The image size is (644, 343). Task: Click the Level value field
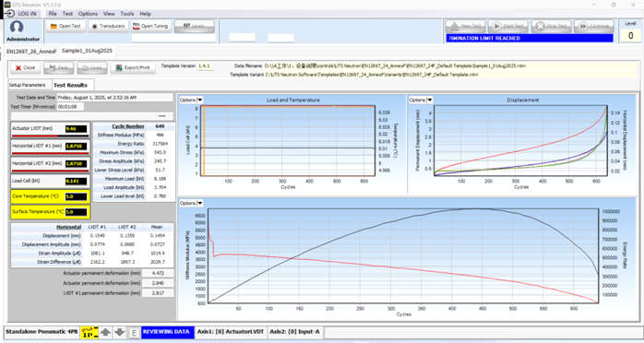point(630,35)
